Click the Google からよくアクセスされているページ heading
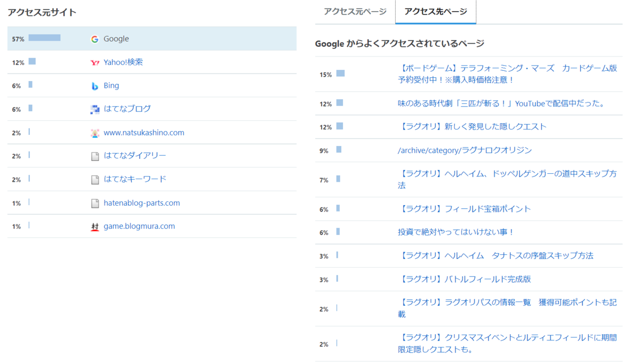640x364 pixels. [x=399, y=44]
